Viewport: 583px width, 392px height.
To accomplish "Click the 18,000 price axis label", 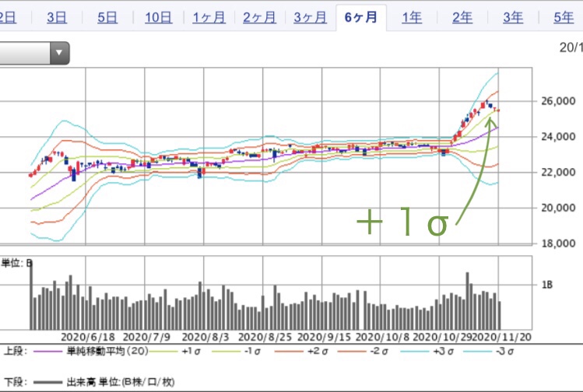I will click(558, 243).
